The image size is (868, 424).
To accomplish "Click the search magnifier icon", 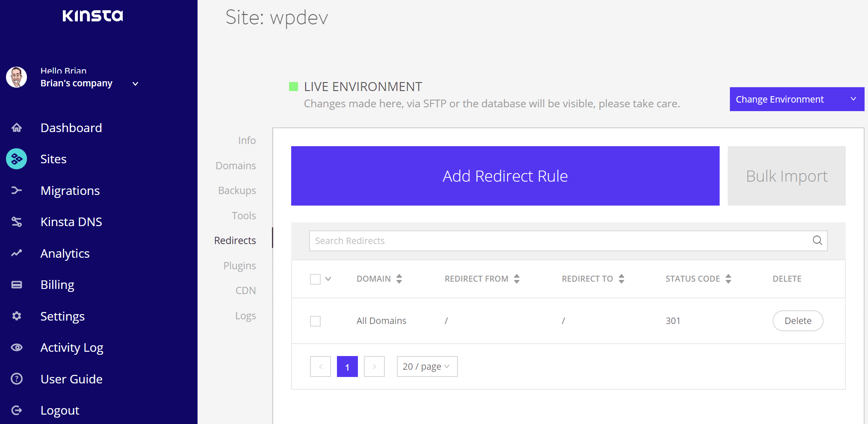I will [817, 241].
